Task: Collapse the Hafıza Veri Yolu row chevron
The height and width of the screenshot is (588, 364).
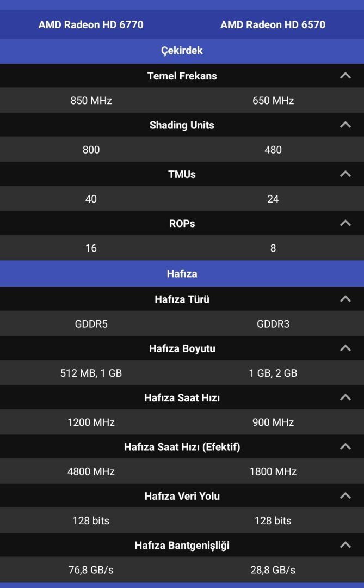Action: pos(345,496)
